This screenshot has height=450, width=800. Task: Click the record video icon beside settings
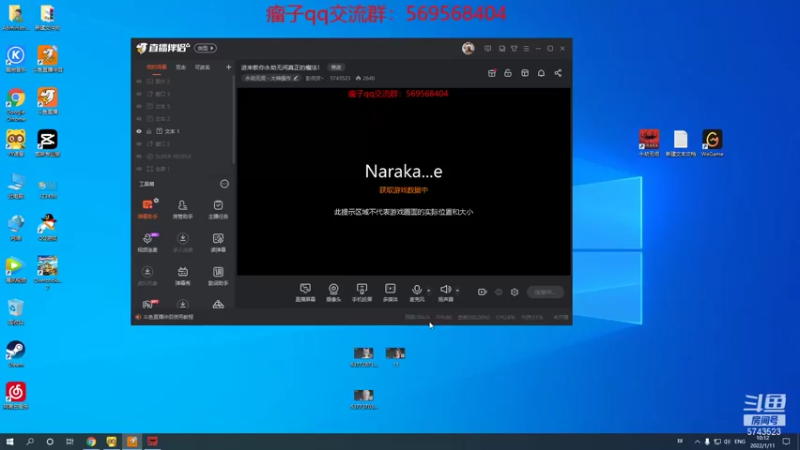482,292
